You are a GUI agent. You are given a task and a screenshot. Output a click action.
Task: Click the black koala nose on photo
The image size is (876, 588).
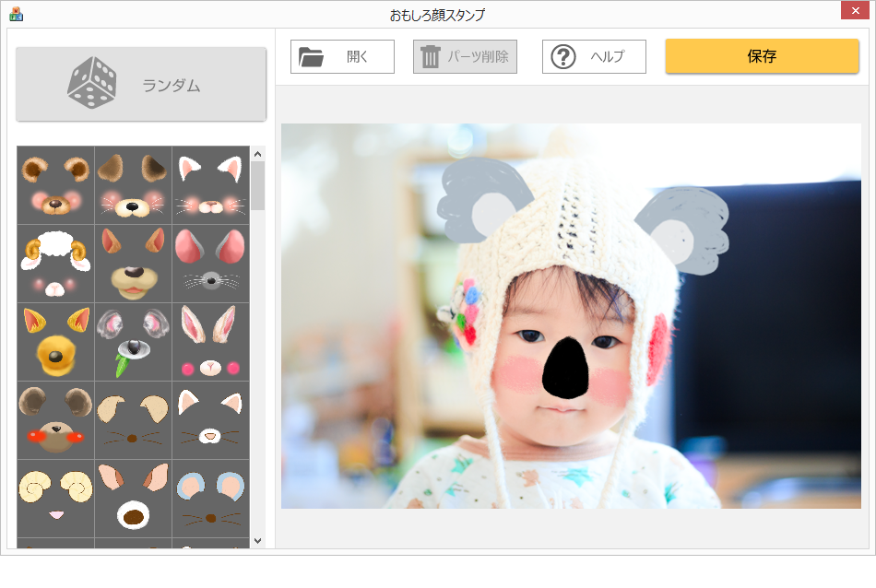(x=566, y=369)
